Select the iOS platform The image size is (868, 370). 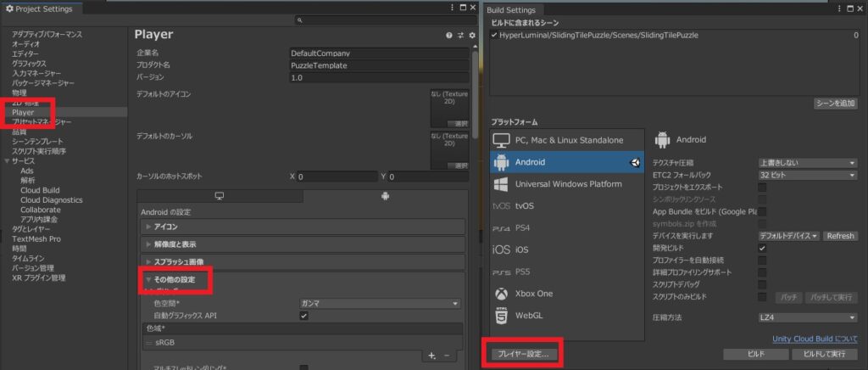pyautogui.click(x=567, y=249)
